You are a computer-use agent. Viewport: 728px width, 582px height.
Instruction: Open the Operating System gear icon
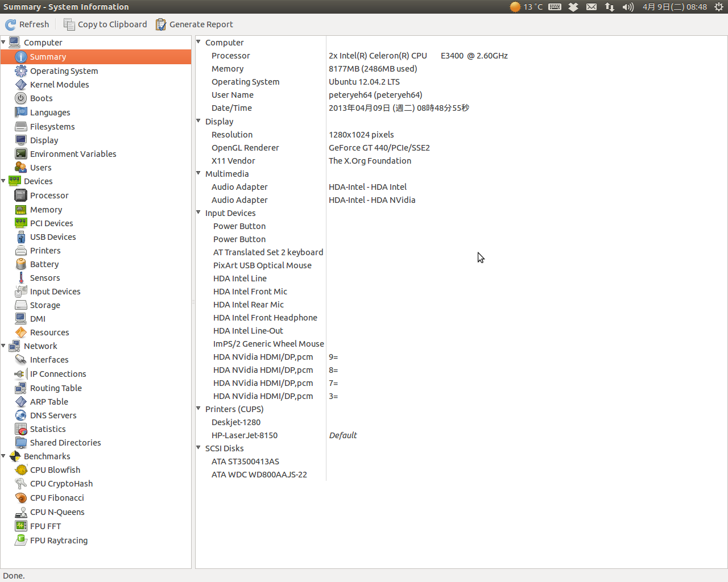21,71
